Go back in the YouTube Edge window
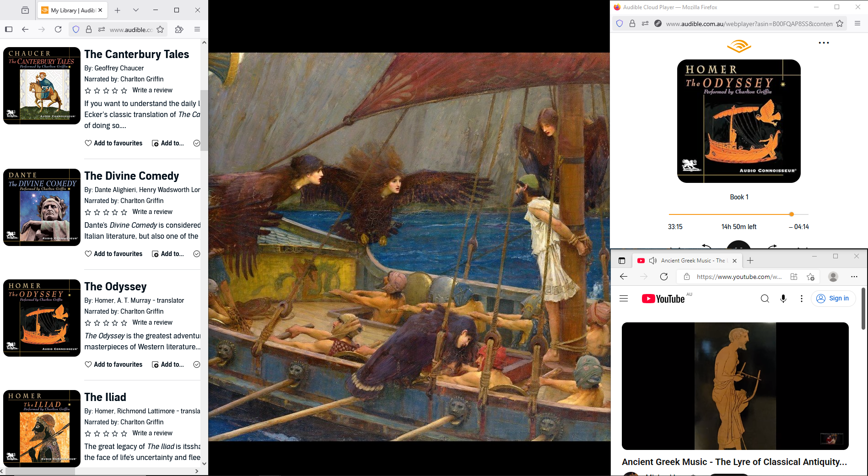Viewport: 868px width, 476px height. 624,277
